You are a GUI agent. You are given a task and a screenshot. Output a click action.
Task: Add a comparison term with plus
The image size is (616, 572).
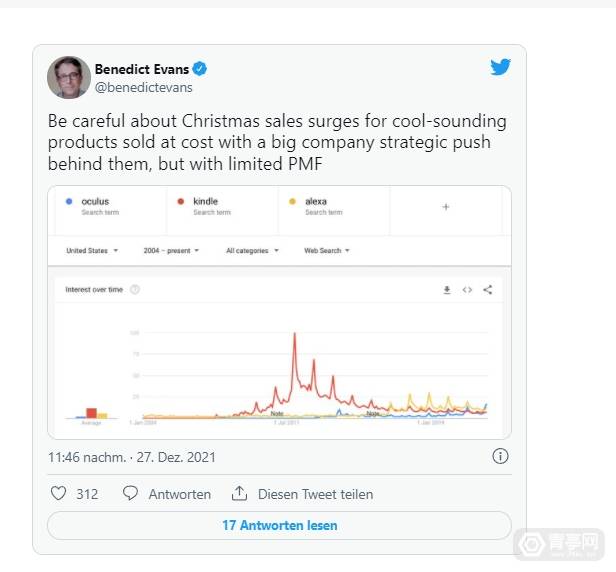pyautogui.click(x=446, y=207)
